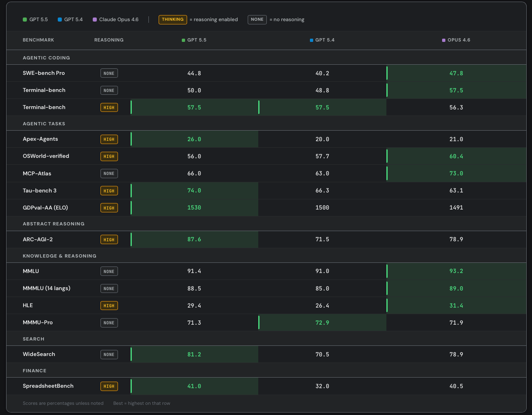Select the 1491 GDPval-AA score
Image resolution: width=532 pixels, height=415 pixels.
(x=456, y=207)
